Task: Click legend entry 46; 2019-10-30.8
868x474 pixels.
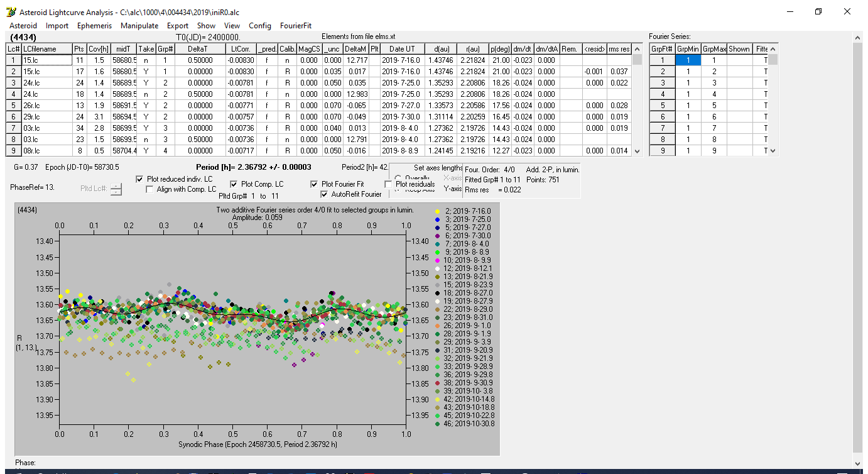Action: click(470, 423)
